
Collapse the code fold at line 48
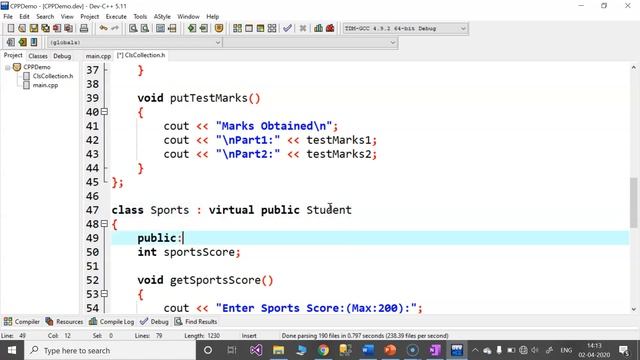[104, 224]
